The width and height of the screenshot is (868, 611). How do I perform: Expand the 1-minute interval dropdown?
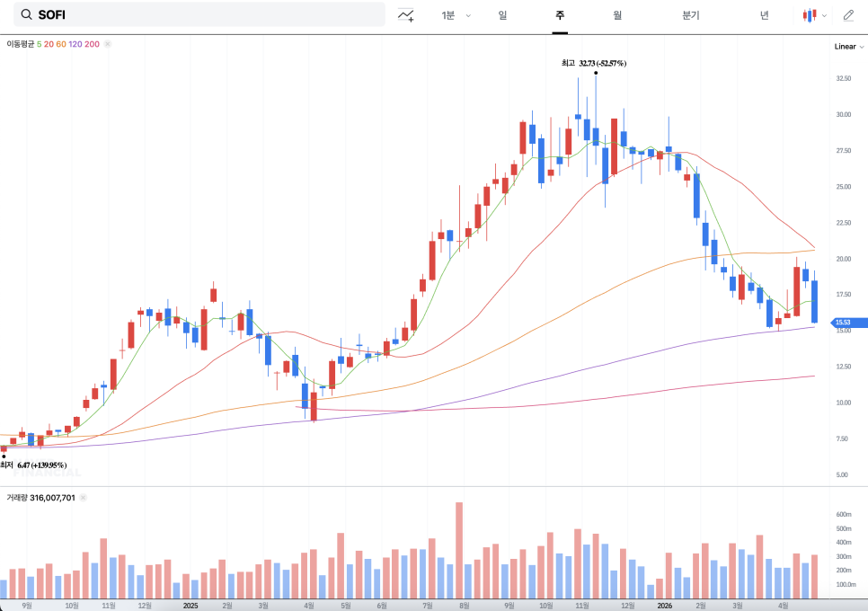click(468, 15)
